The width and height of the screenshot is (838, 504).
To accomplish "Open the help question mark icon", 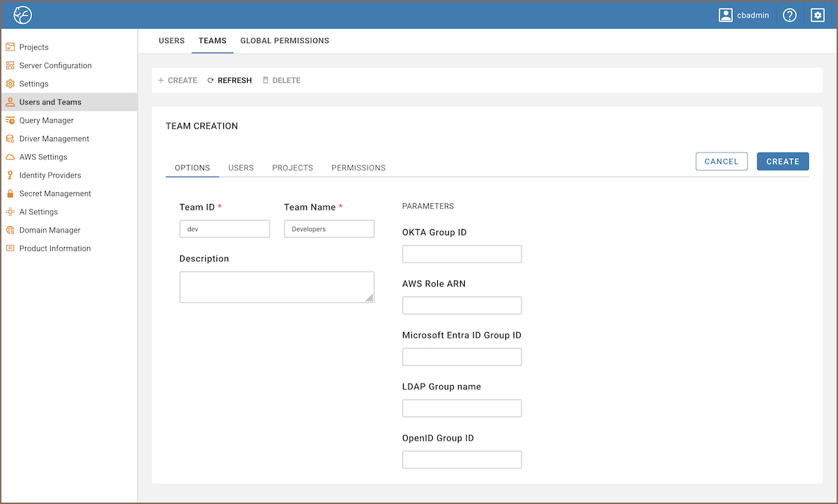I will pyautogui.click(x=789, y=15).
